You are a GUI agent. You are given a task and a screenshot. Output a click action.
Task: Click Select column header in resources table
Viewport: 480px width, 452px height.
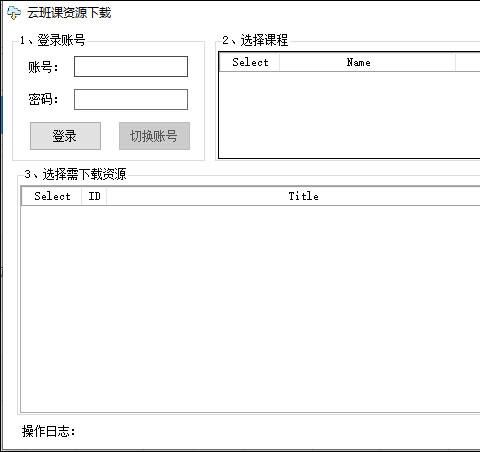click(52, 196)
